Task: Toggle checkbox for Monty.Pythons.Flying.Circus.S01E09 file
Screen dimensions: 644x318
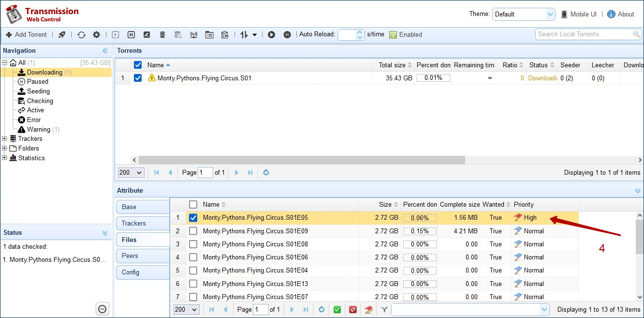Action: pyautogui.click(x=193, y=231)
